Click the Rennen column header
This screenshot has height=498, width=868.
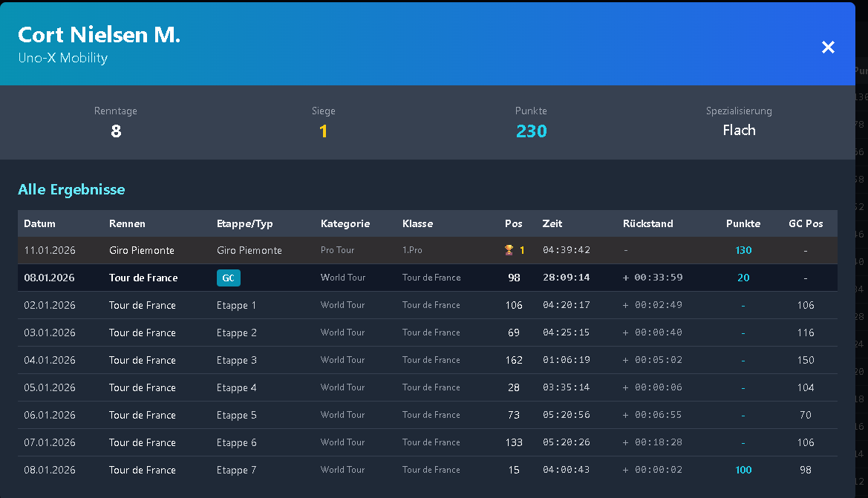pyautogui.click(x=127, y=223)
